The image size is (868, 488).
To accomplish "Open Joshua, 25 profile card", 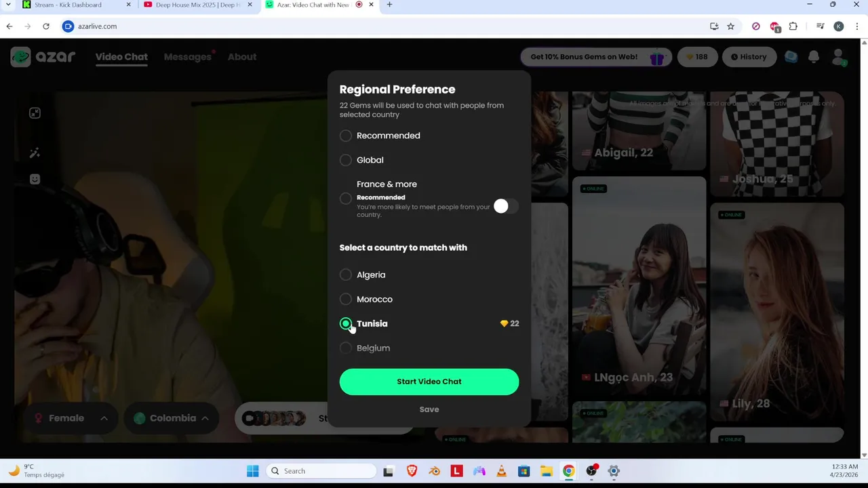I will pos(777,144).
